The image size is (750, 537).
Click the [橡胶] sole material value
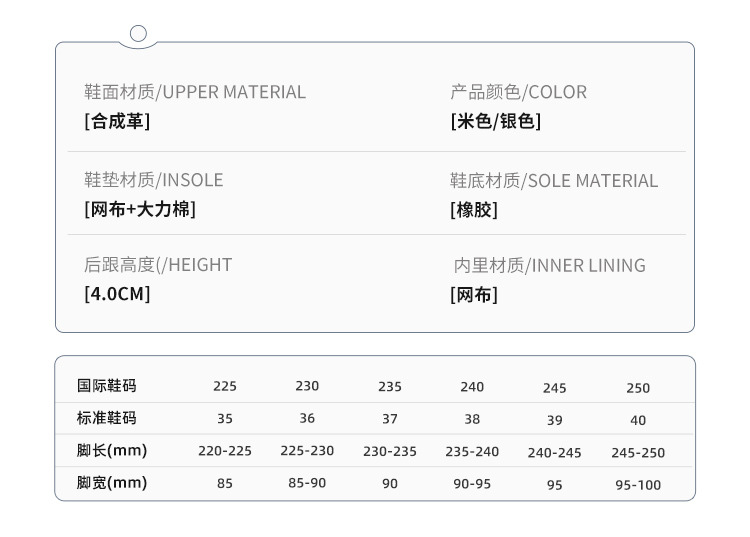tap(473, 210)
